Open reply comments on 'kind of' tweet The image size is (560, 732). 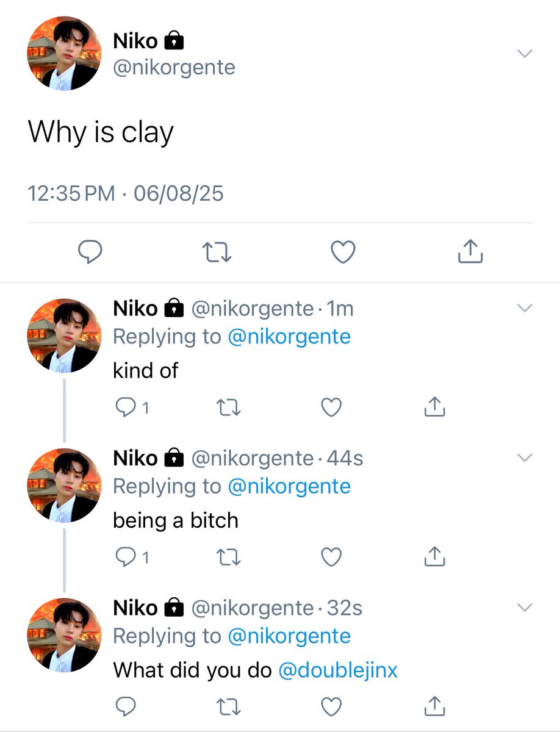(132, 407)
